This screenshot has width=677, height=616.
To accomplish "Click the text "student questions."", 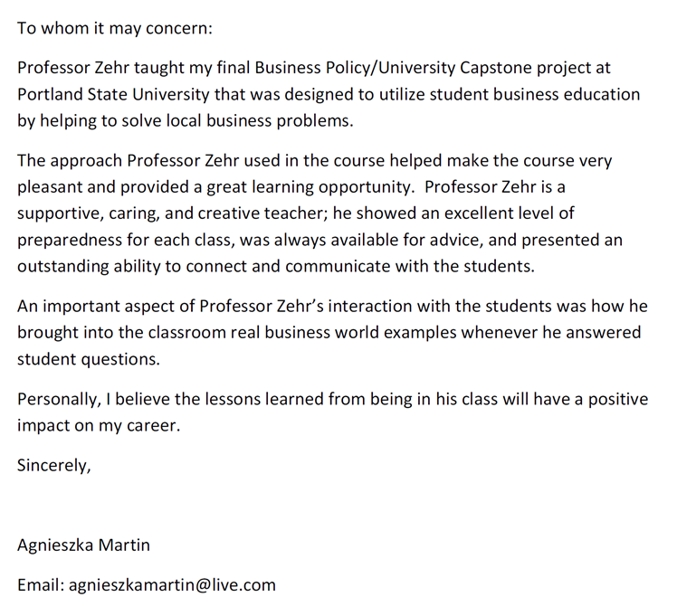I will click(x=88, y=359).
